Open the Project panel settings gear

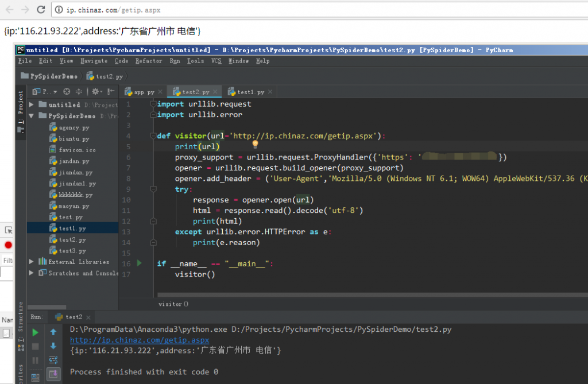pyautogui.click(x=96, y=91)
